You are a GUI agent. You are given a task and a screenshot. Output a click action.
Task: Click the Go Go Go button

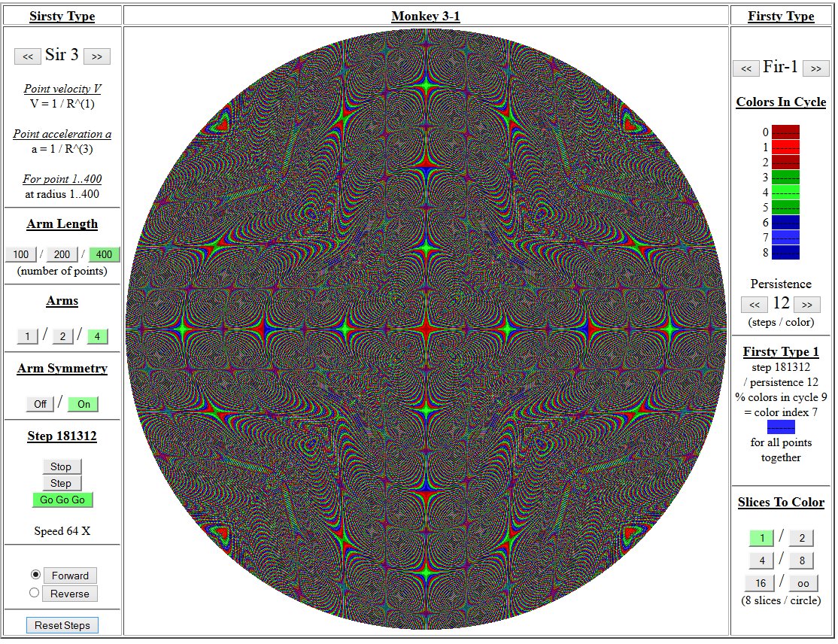click(62, 500)
